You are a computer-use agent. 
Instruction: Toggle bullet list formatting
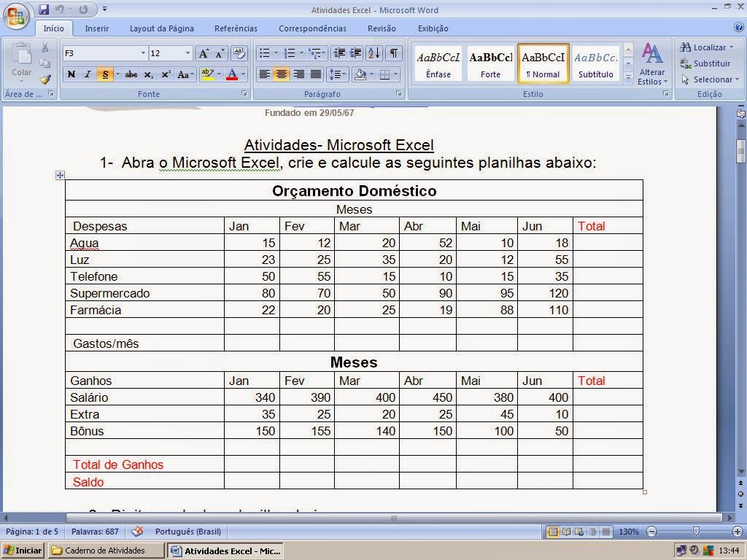click(x=264, y=53)
